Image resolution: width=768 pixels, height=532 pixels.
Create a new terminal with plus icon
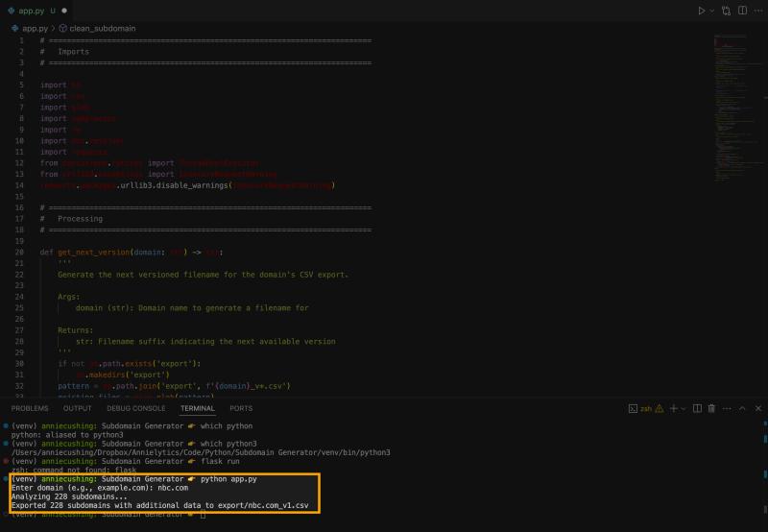(x=672, y=408)
